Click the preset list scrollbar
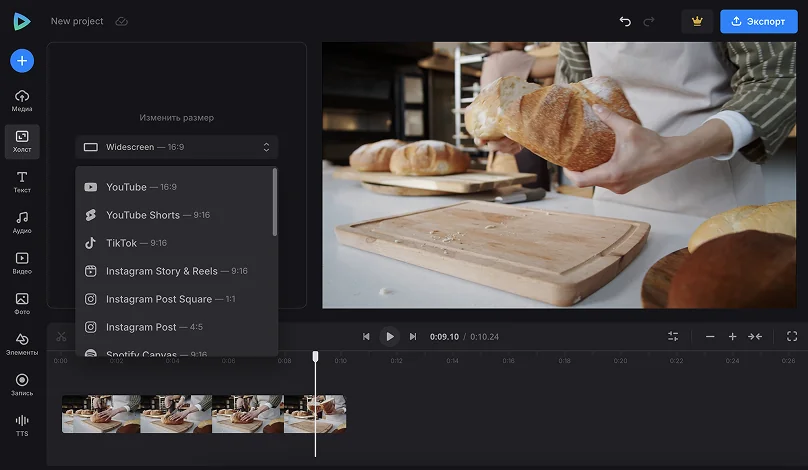808x470 pixels. 275,203
